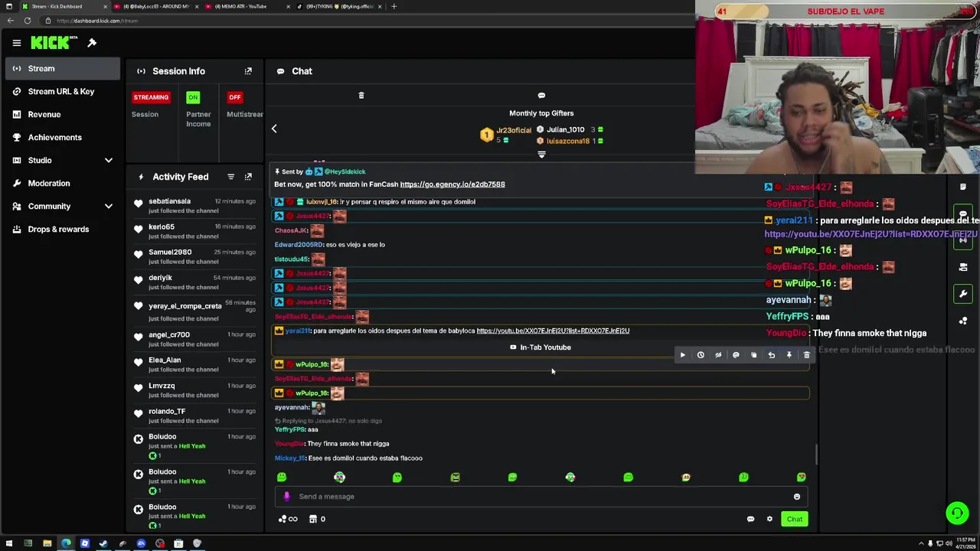Click the play icon in message toolbar
This screenshot has height=551, width=980.
[x=683, y=355]
